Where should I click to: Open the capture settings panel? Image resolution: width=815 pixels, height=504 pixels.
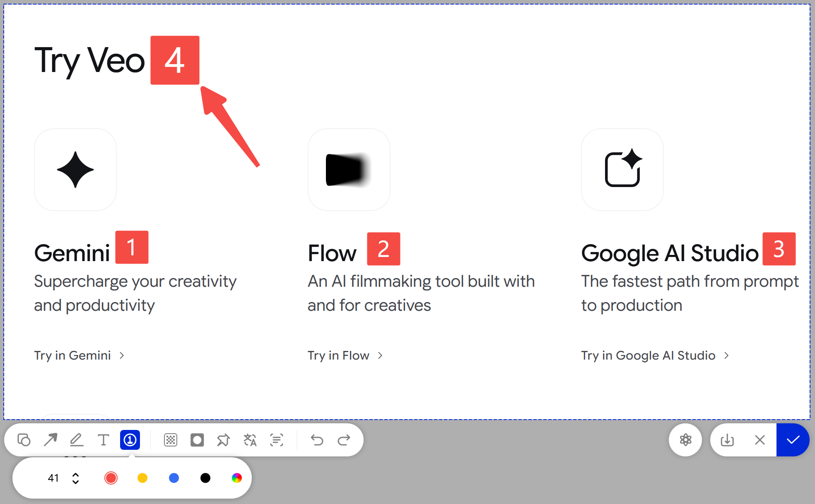(685, 440)
